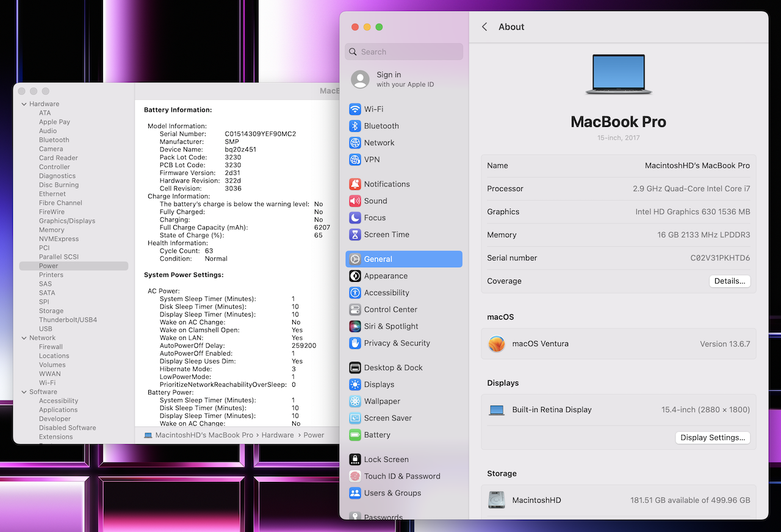Go back using the About back chevron
Screen dimensions: 781x532
point(484,27)
